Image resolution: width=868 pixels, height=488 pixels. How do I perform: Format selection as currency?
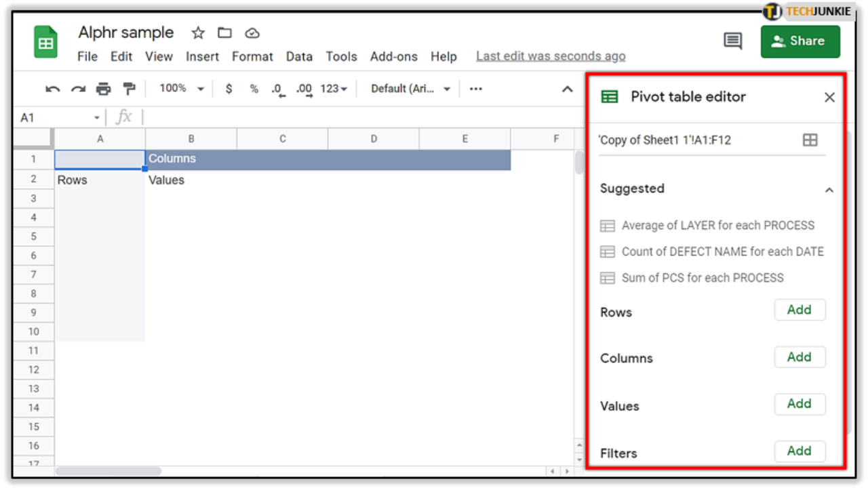pyautogui.click(x=229, y=89)
